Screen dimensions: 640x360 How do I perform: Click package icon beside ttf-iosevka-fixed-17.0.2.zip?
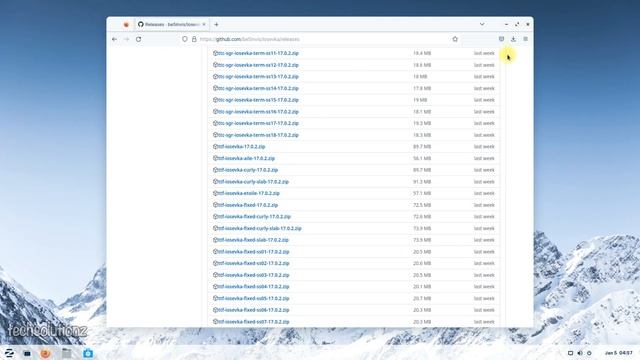pos(216,204)
